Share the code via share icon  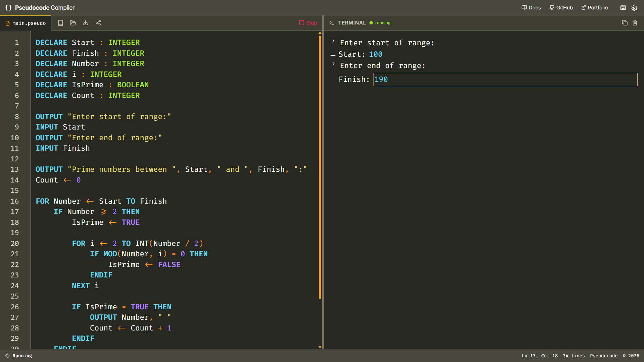98,23
